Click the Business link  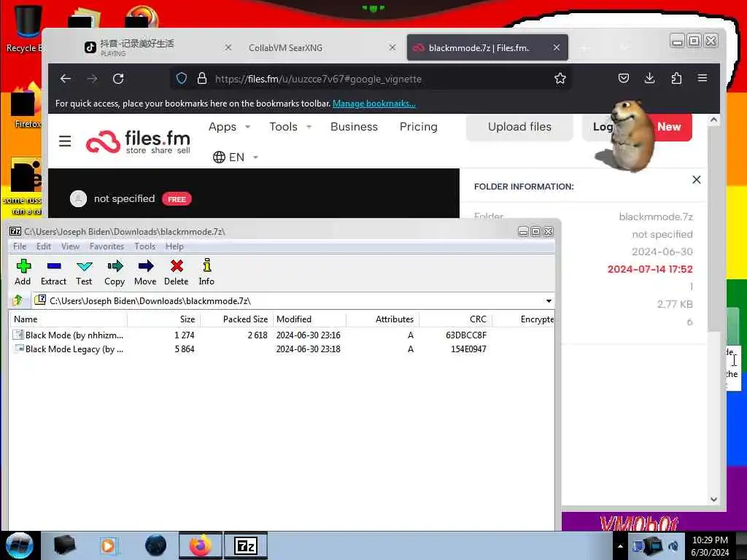coord(354,127)
